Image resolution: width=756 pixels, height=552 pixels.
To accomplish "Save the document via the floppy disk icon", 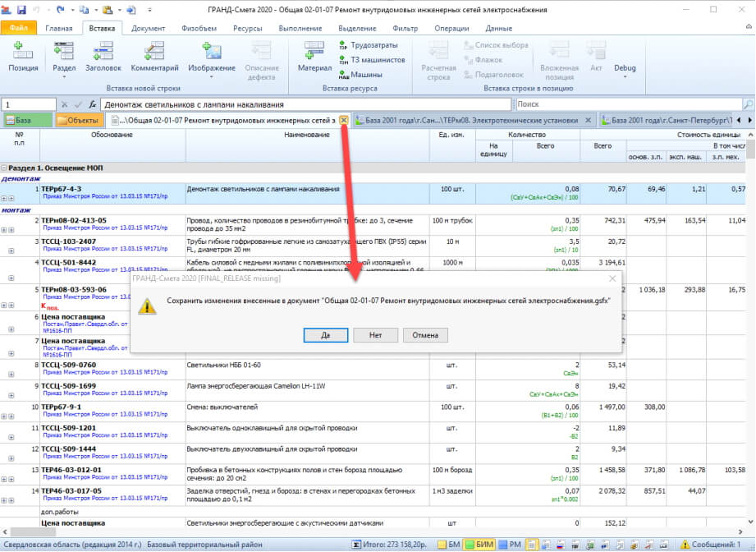I will pyautogui.click(x=21, y=10).
